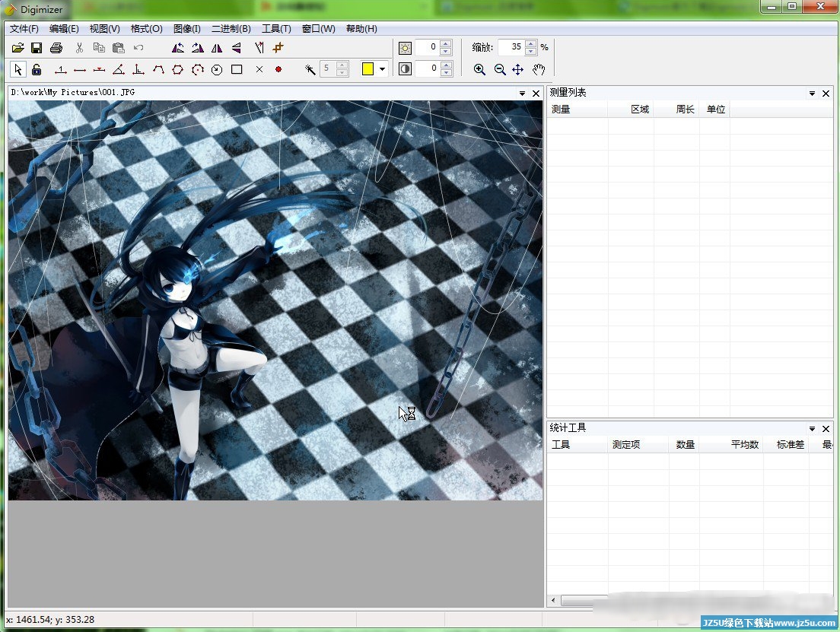Select the unit scale measurement tool
This screenshot has width=840, height=632.
pos(61,70)
